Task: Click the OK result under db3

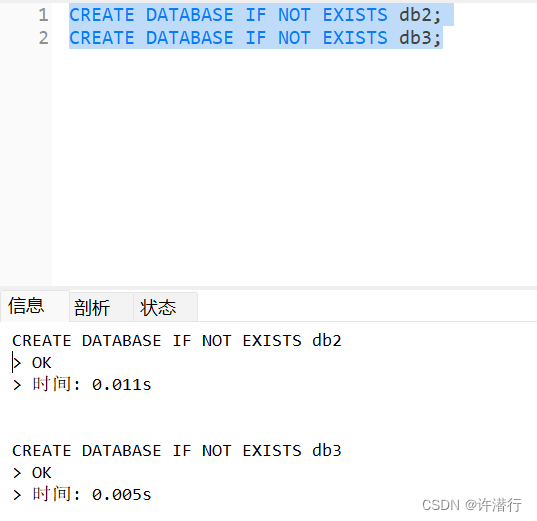Action: [x=41, y=473]
